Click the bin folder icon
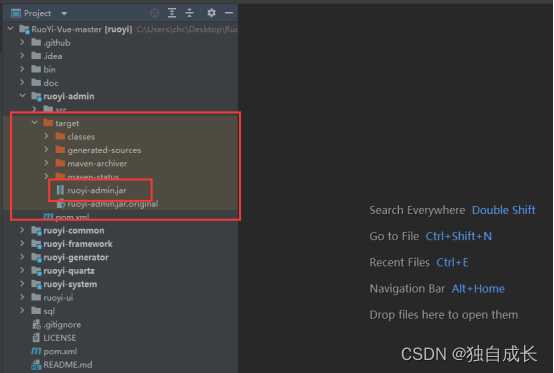 tap(36, 69)
